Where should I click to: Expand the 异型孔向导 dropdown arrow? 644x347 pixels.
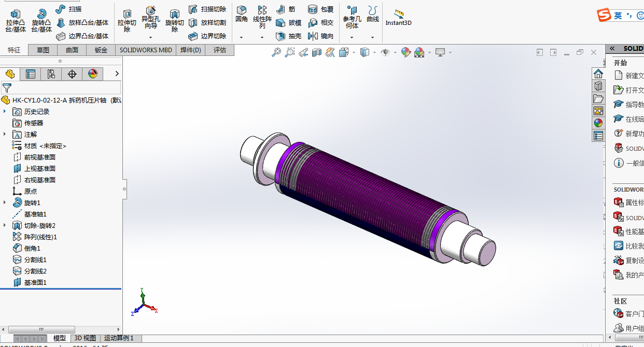pyautogui.click(x=151, y=37)
